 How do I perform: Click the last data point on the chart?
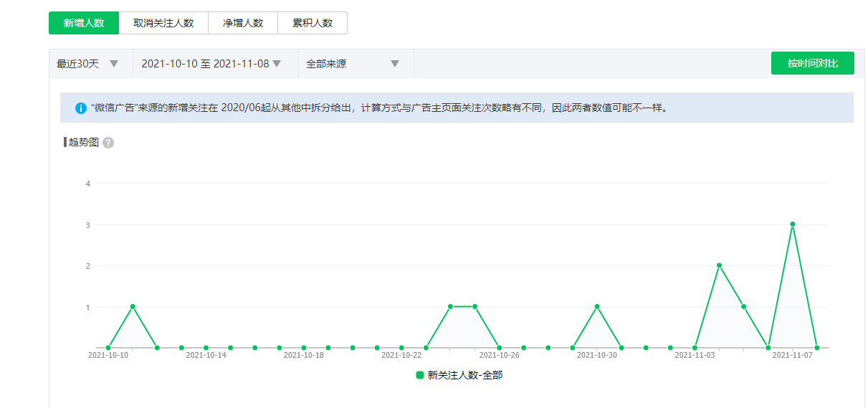[x=816, y=348]
